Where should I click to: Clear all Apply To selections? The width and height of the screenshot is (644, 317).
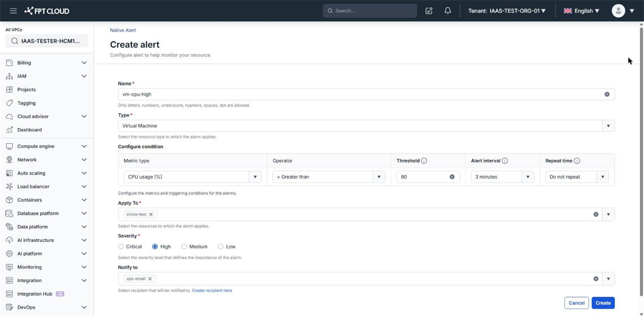[596, 214]
